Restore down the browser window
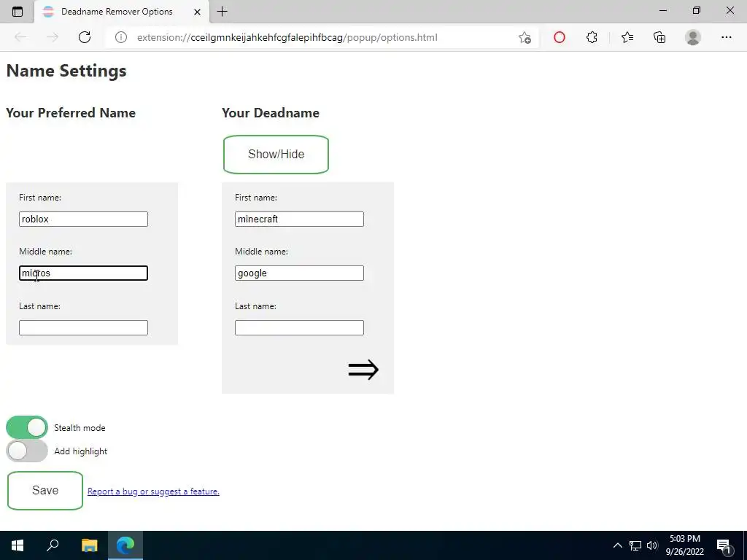This screenshot has width=747, height=560. [x=697, y=10]
